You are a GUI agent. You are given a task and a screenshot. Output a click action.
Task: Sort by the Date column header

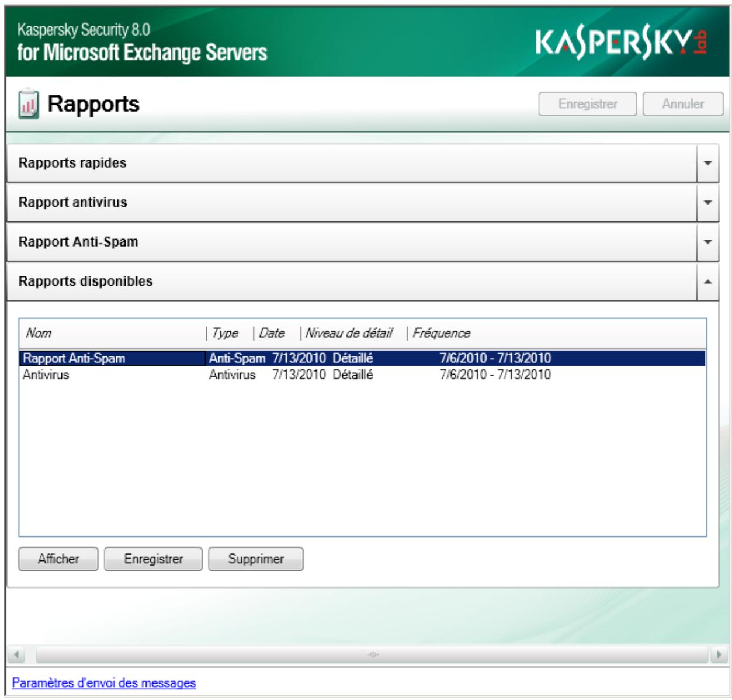click(x=276, y=333)
